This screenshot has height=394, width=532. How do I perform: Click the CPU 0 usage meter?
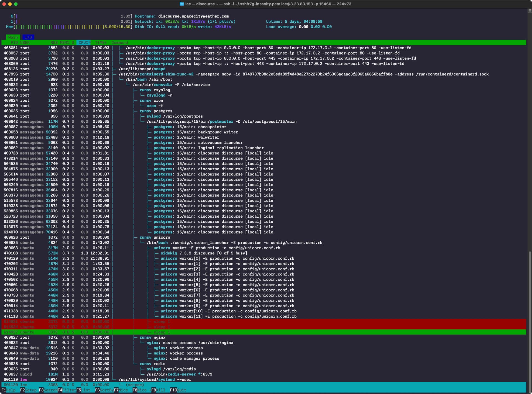(71, 16)
